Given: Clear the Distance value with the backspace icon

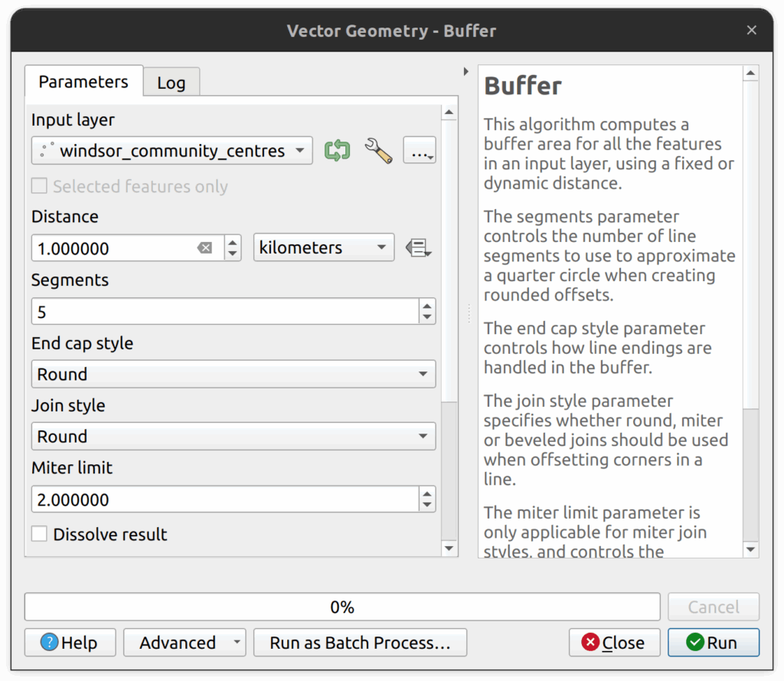Looking at the screenshot, I should pos(204,248).
